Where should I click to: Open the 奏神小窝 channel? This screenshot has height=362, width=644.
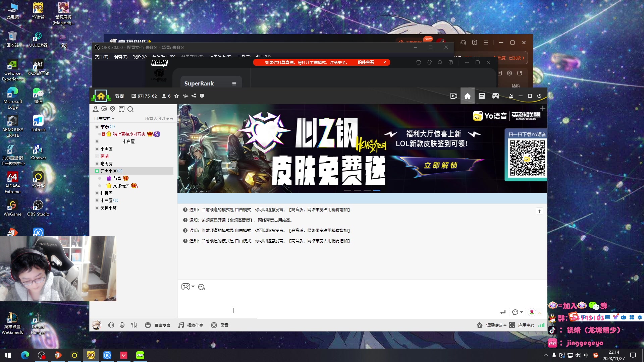(108, 208)
